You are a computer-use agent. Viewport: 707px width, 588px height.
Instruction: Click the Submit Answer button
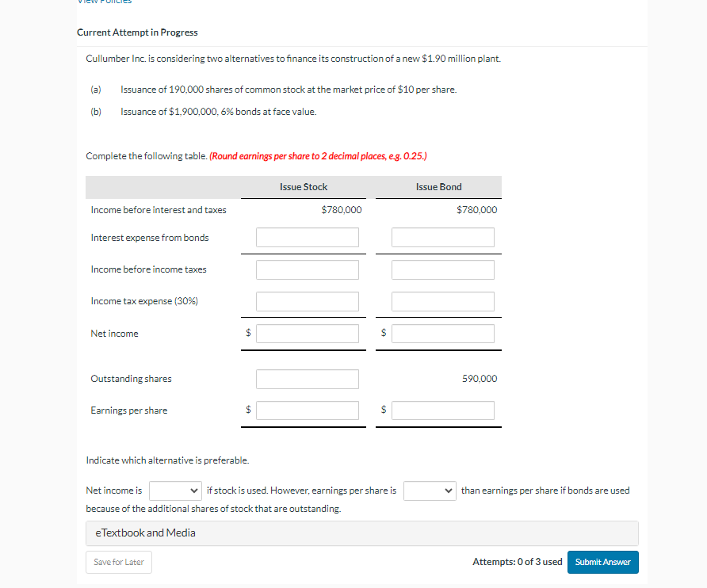click(x=602, y=562)
